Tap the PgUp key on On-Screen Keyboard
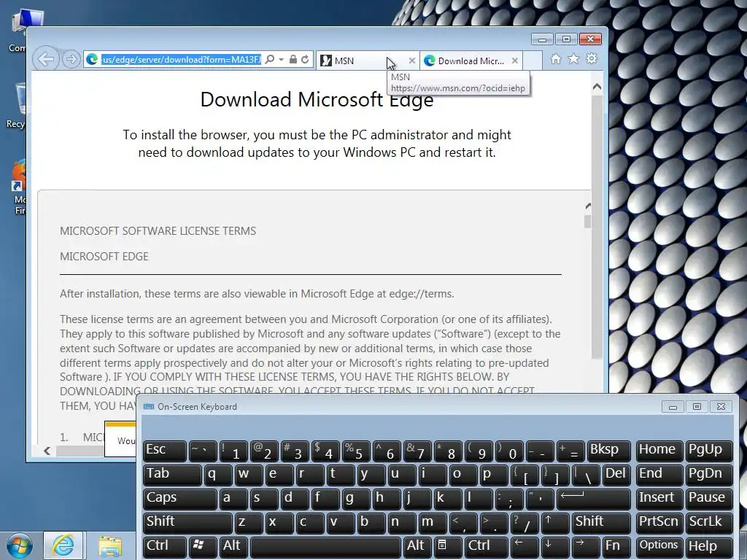The height and width of the screenshot is (560, 747). [x=709, y=451]
